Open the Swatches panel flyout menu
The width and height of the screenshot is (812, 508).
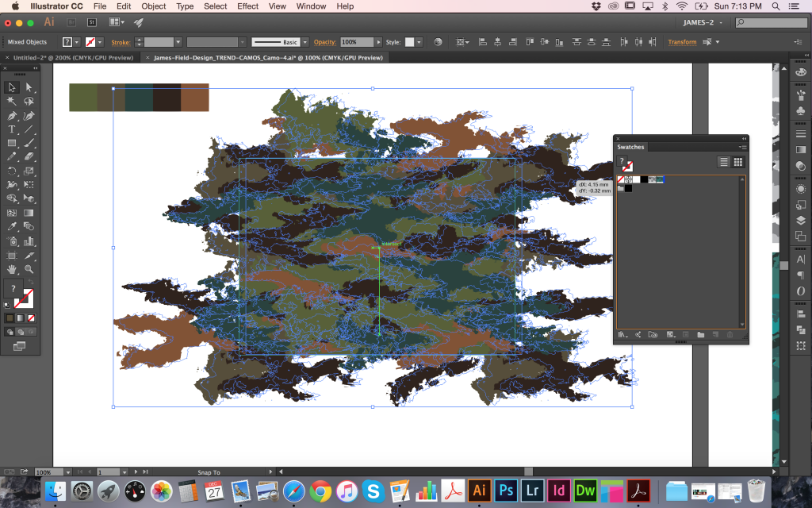pos(742,147)
